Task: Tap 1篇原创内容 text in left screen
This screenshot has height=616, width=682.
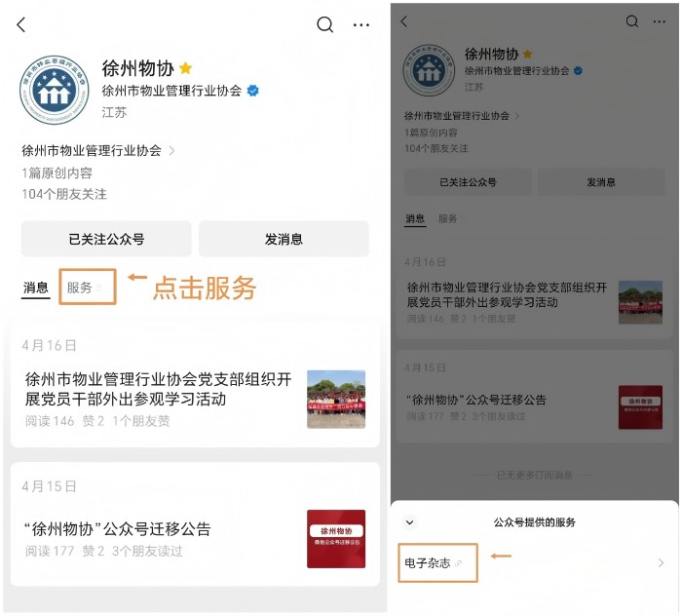Action: point(57,173)
